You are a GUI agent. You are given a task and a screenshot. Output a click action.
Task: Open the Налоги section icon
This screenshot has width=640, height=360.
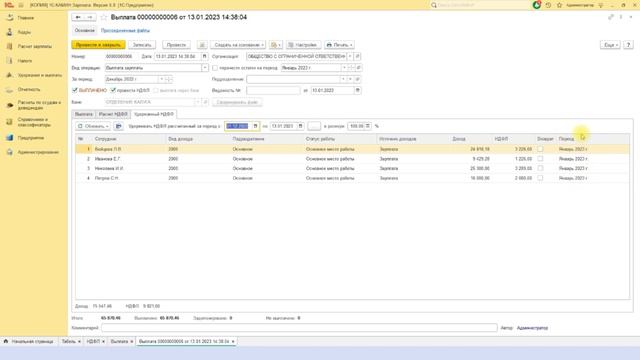(10, 61)
